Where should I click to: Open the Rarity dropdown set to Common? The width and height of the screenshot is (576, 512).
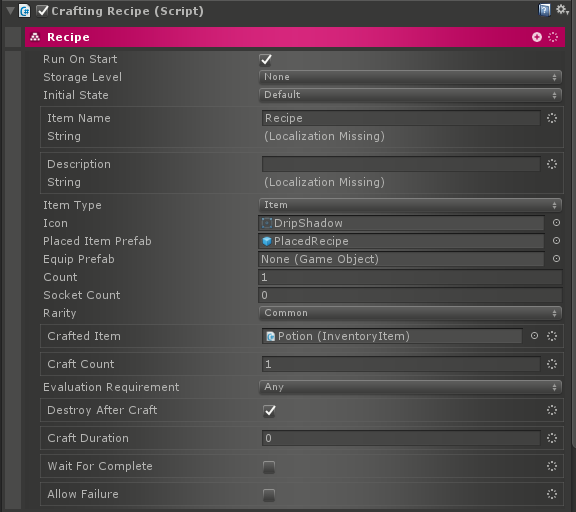tap(410, 313)
